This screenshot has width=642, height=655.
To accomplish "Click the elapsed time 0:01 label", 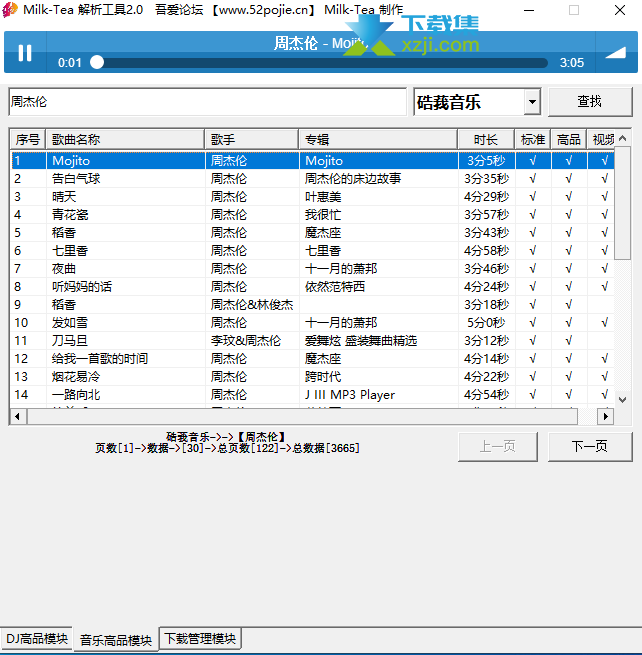I will click(x=70, y=63).
